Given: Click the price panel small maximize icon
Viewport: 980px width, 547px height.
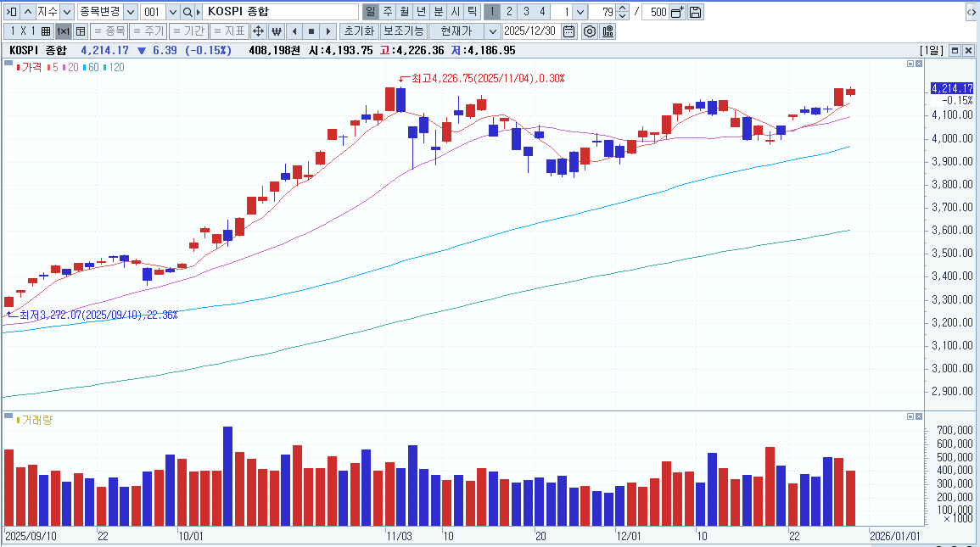Looking at the screenshot, I should click(910, 64).
